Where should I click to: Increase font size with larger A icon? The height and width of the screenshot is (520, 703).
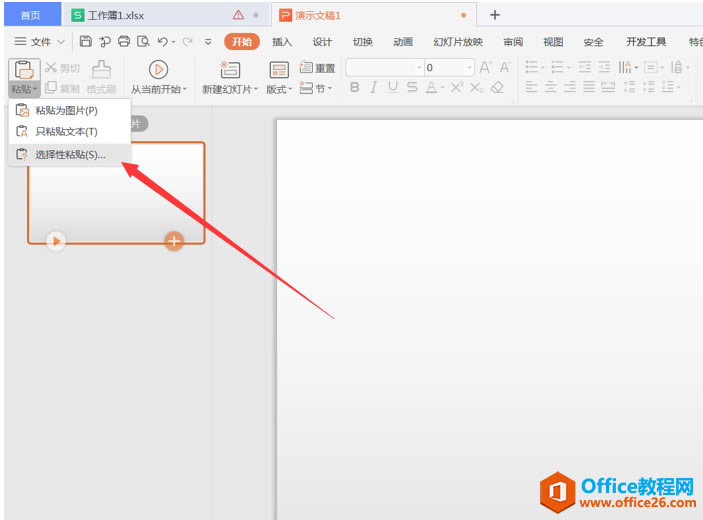coord(485,67)
